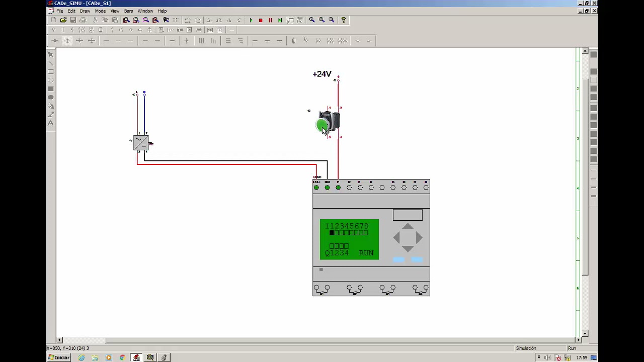The image size is (644, 362).
Task: Select the paint bucket fill tool
Action: 51,106
